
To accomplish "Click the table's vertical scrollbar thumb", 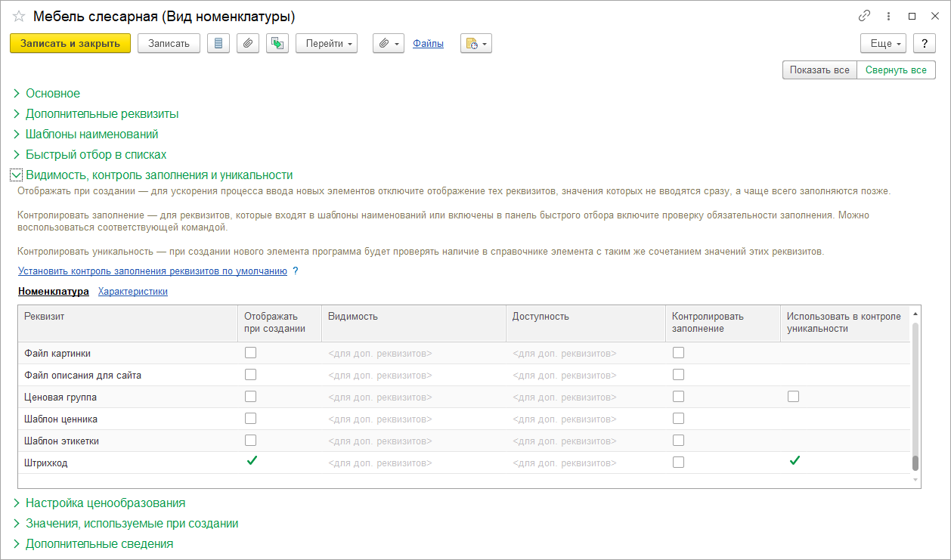I will tap(915, 463).
